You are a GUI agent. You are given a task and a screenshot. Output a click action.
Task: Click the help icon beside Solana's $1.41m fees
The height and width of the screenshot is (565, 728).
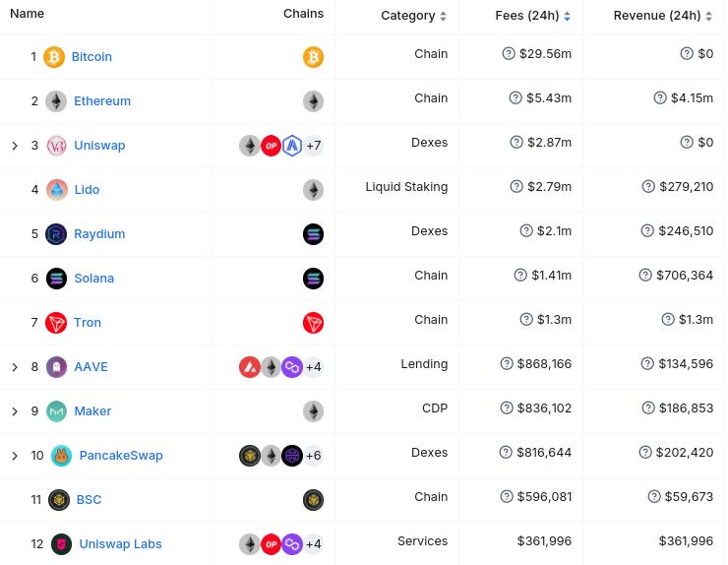coord(521,275)
